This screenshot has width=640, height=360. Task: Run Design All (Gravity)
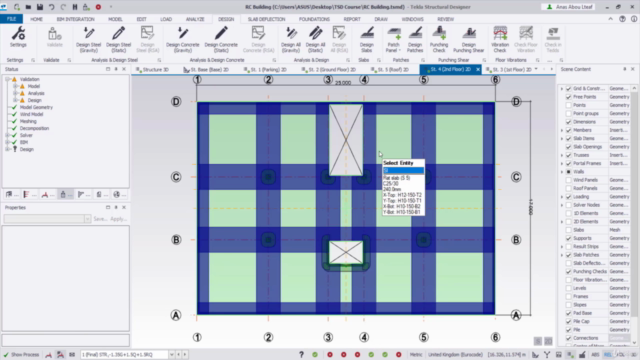tap(291, 40)
